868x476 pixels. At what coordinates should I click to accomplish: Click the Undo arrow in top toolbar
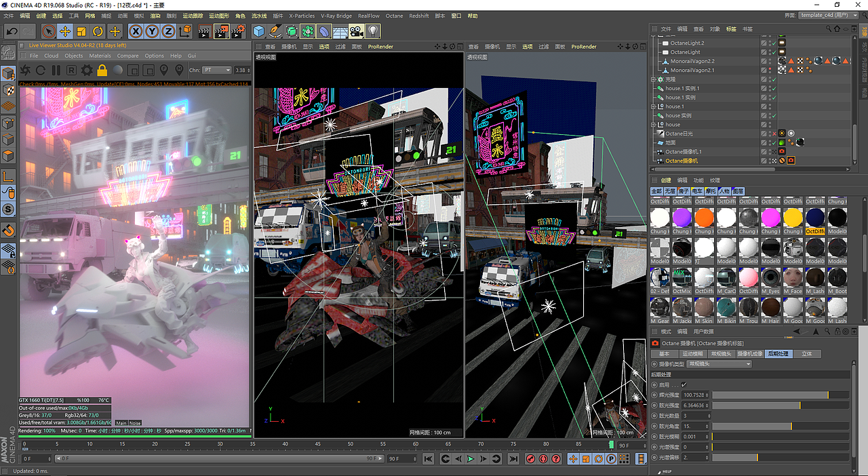[12, 31]
